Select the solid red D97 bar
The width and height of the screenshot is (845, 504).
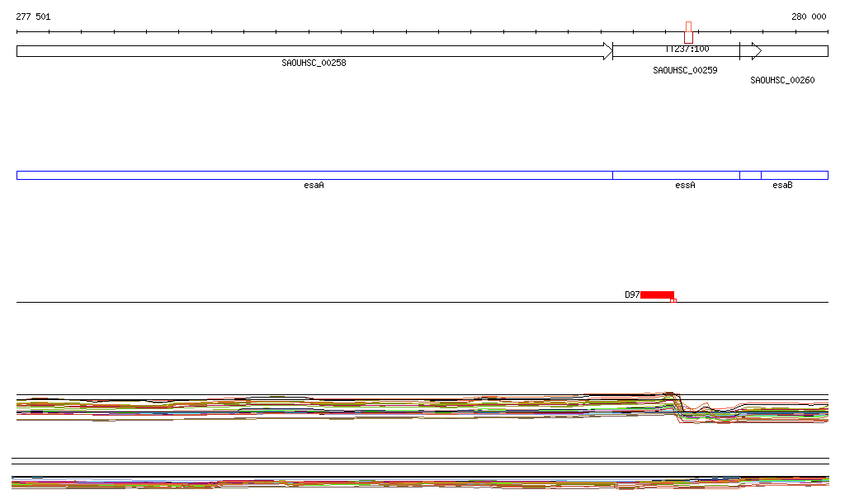point(657,294)
